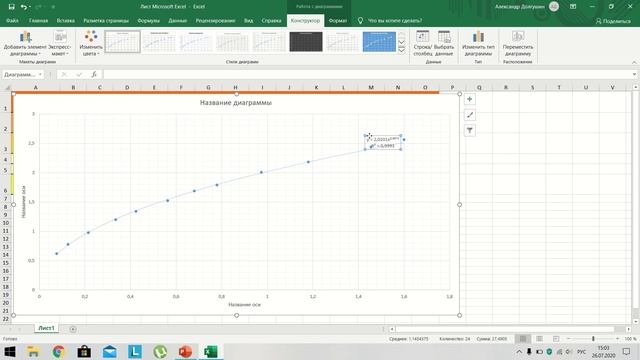Screen dimensions: 640x360
Task: Select the blue chart style thumbnail
Action: pyautogui.click(x=379, y=42)
